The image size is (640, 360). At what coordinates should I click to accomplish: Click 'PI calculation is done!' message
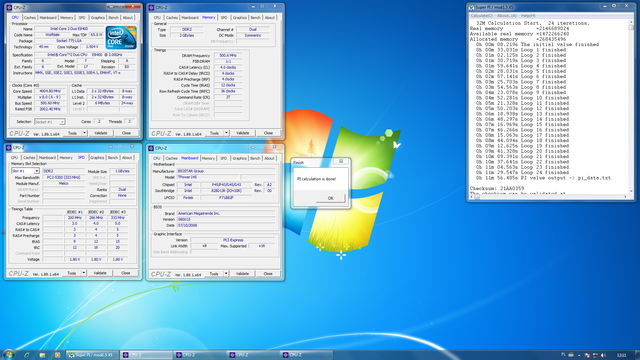[x=316, y=179]
